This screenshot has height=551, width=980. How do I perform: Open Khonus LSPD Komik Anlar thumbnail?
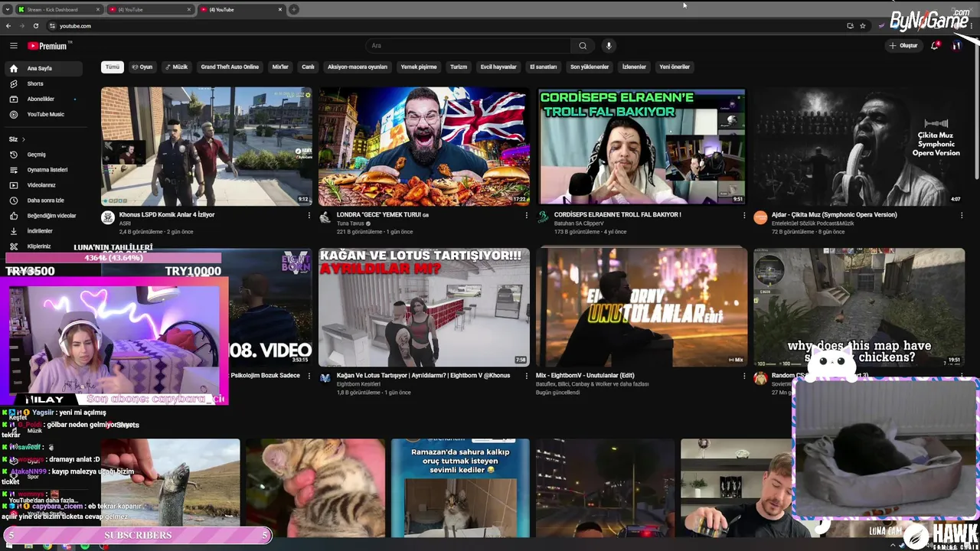point(207,146)
